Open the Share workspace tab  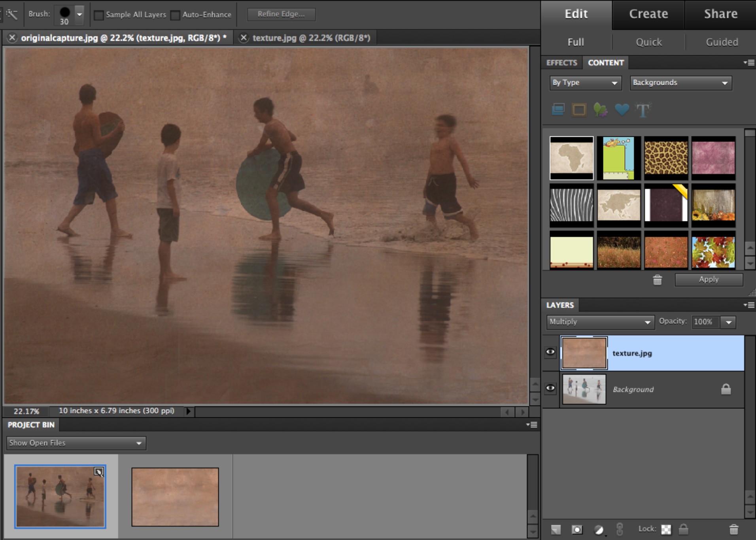(720, 14)
